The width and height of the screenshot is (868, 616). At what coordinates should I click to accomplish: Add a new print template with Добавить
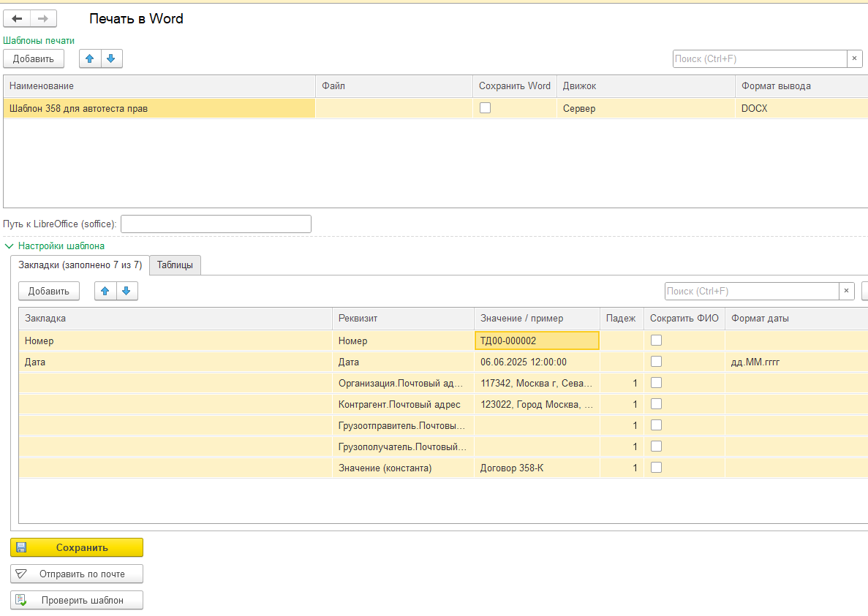coord(34,58)
